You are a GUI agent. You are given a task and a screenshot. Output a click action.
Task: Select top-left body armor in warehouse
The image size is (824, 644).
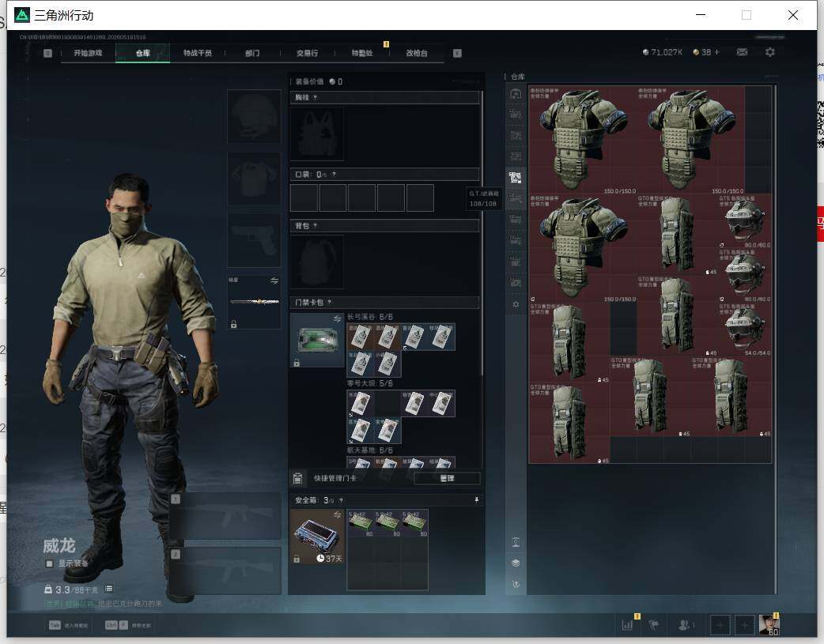coord(582,140)
